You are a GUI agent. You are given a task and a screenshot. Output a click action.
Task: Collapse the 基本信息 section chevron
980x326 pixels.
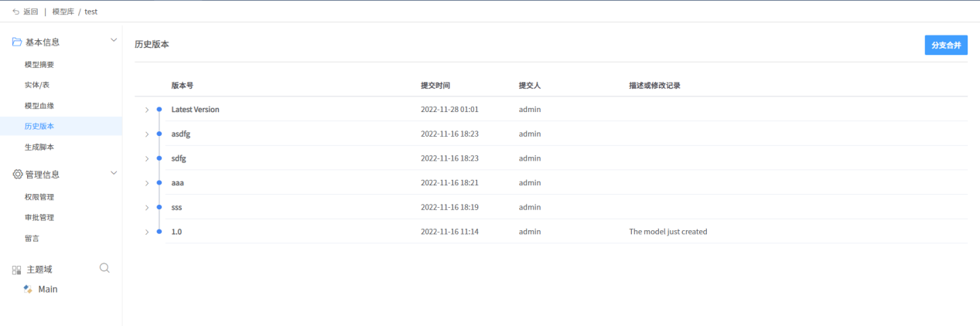pos(114,40)
